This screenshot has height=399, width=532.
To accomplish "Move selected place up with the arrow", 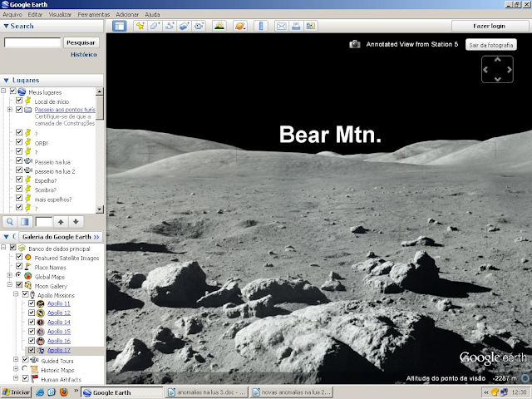I will 61,222.
